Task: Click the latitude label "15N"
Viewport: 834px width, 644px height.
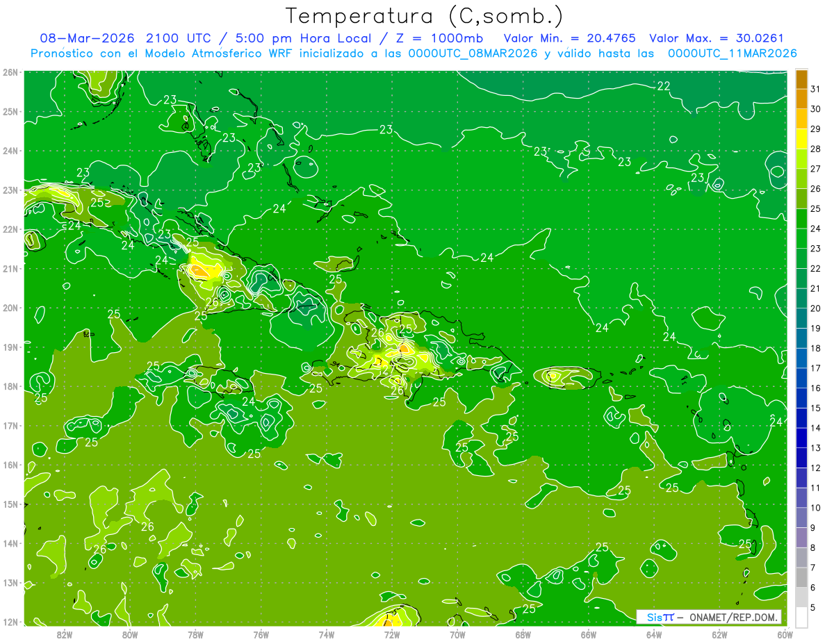Action: pyautogui.click(x=11, y=504)
